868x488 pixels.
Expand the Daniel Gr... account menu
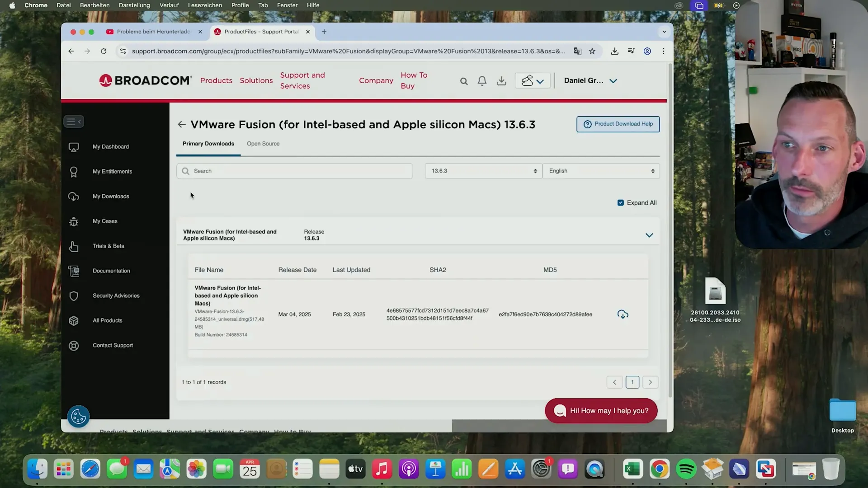point(590,81)
